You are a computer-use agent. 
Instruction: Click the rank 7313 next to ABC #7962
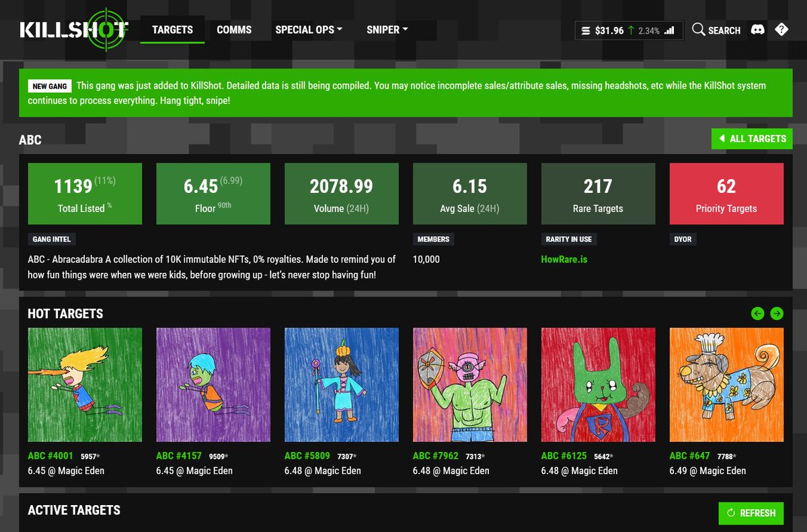475,456
